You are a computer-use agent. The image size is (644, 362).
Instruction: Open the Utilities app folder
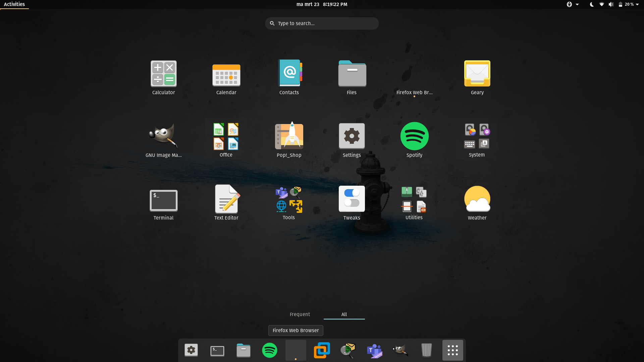click(414, 203)
